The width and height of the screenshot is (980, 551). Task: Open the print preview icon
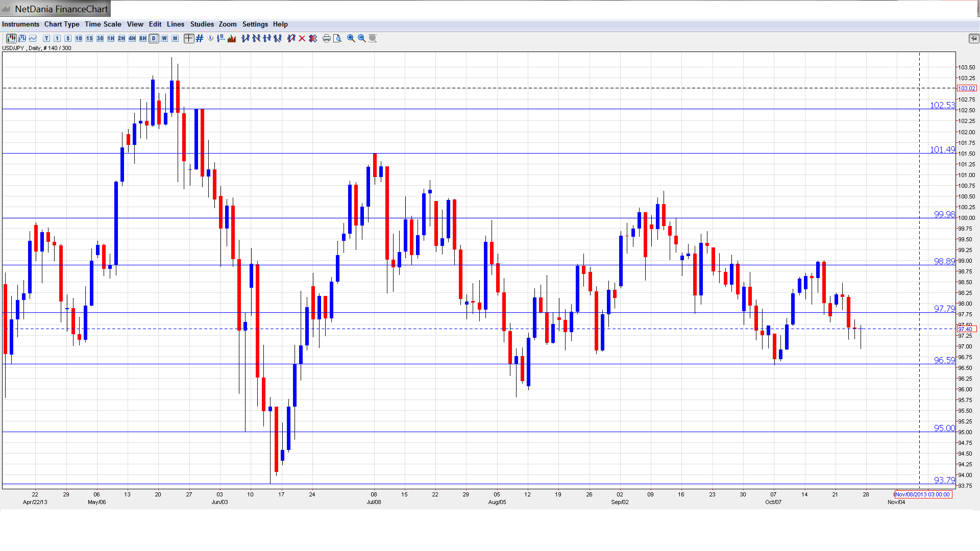coord(337,38)
